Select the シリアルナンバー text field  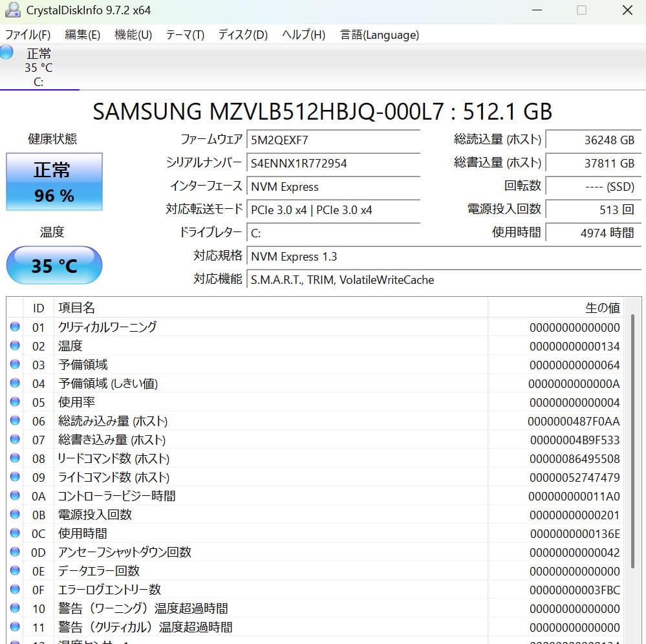pyautogui.click(x=334, y=163)
